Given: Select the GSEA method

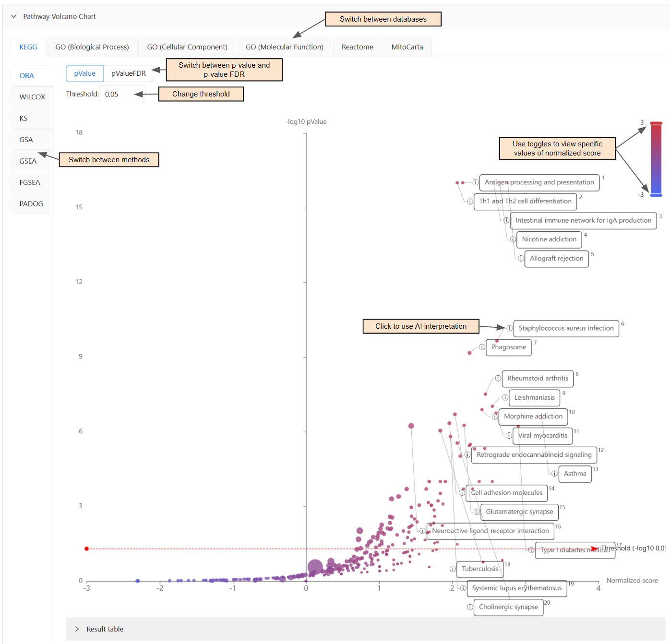Looking at the screenshot, I should pyautogui.click(x=27, y=161).
